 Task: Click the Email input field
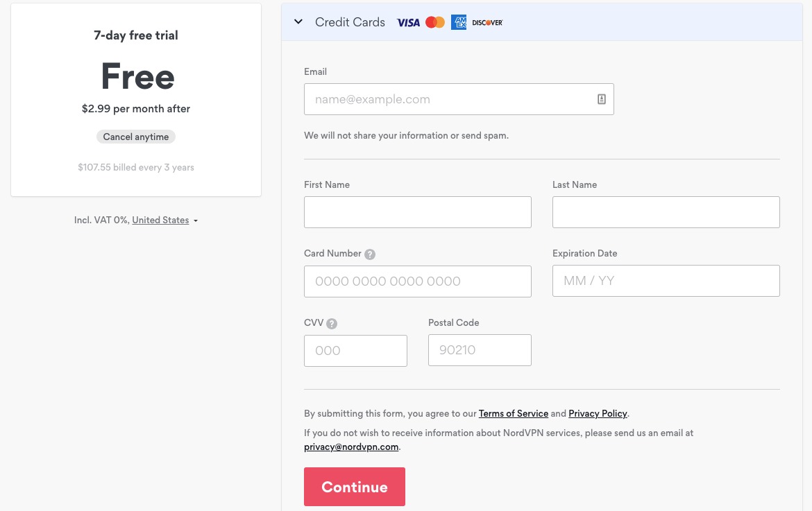(x=459, y=99)
